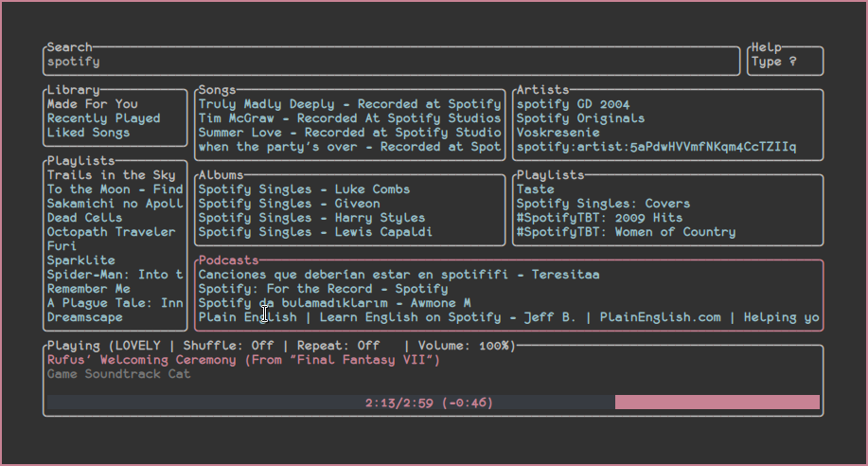Open 'A Plague Tale: Inn' playlist

click(x=115, y=303)
